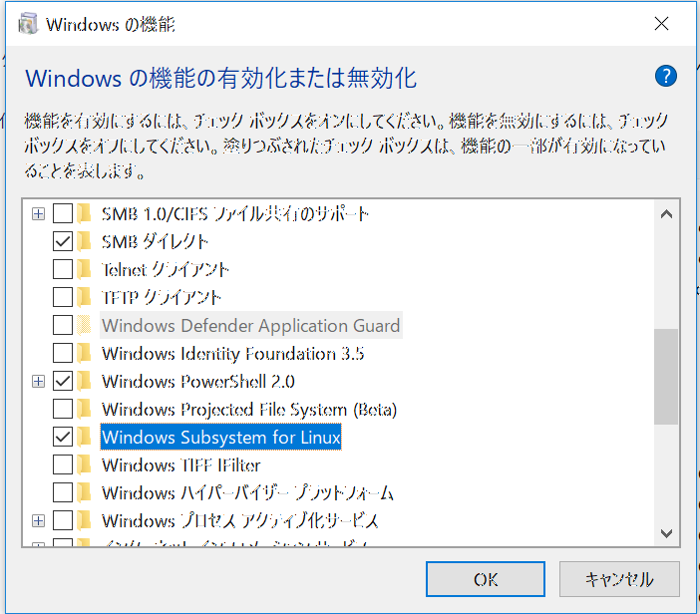Check Windows Projected File System (Beta) checkbox
700x614 pixels.
point(63,409)
